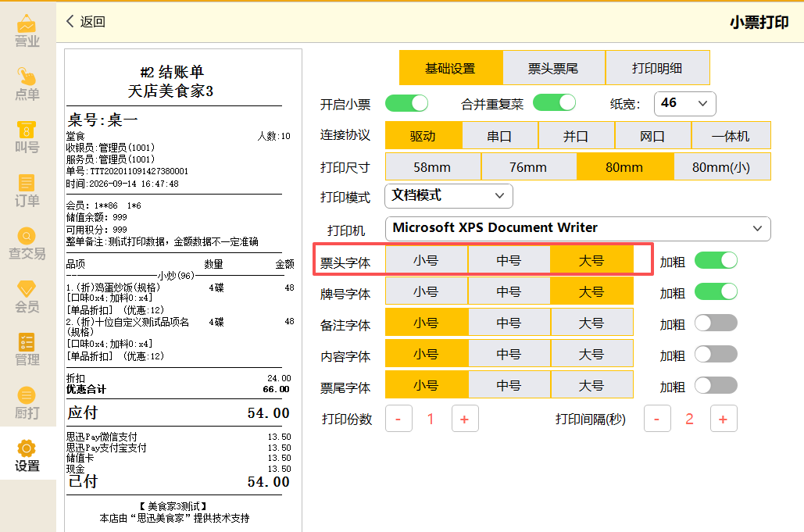The height and width of the screenshot is (532, 804).
Task: Choose the 58mm print size
Action: pyautogui.click(x=433, y=168)
